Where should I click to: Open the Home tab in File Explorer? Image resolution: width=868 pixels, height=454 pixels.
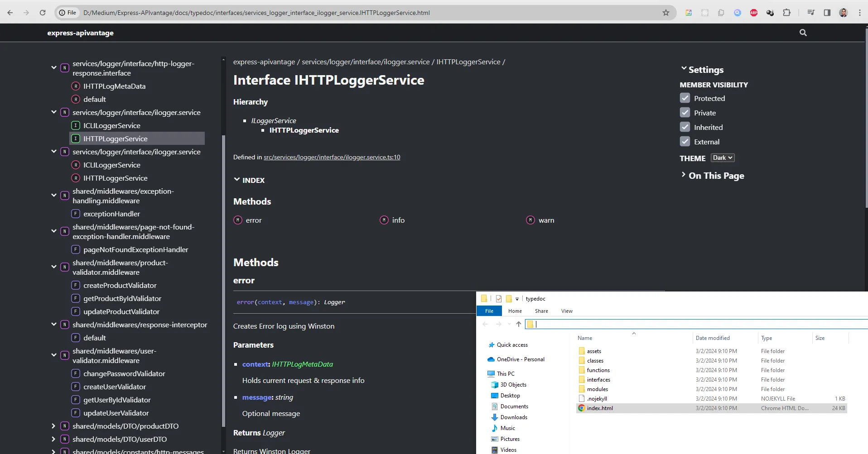tap(515, 311)
